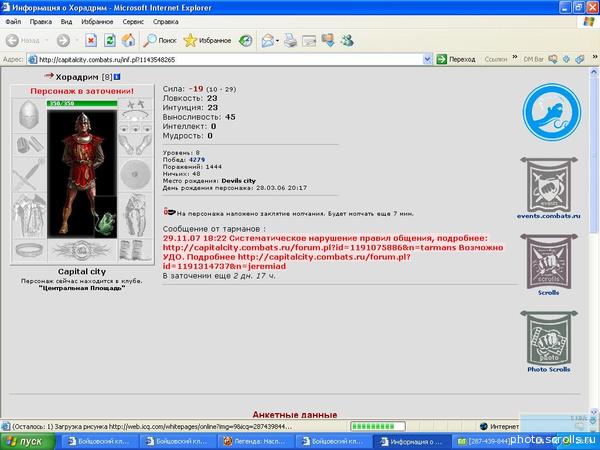Click the status bar loading progress indicator

[378, 426]
